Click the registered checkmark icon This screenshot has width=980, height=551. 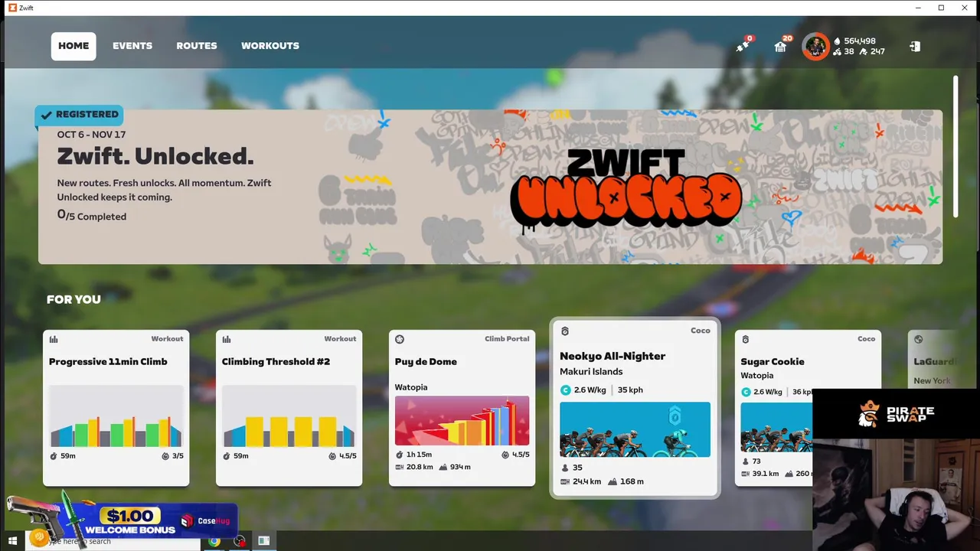click(x=46, y=115)
